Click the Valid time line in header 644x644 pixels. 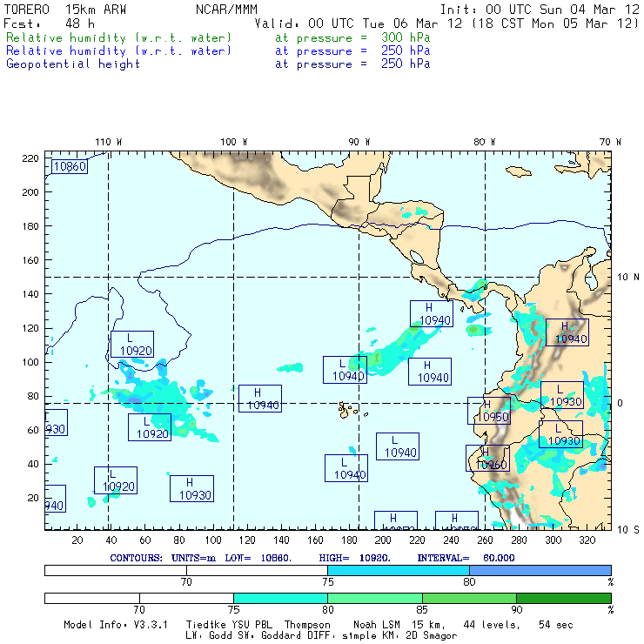pos(446,23)
